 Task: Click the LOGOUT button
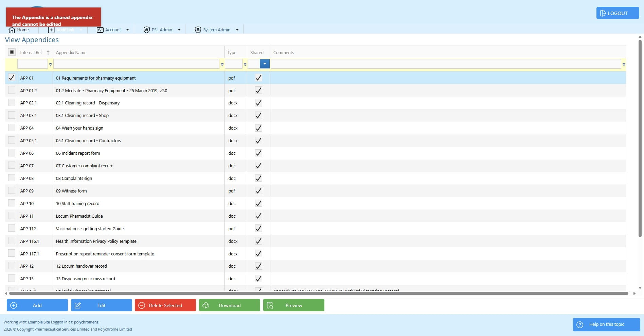tap(618, 13)
